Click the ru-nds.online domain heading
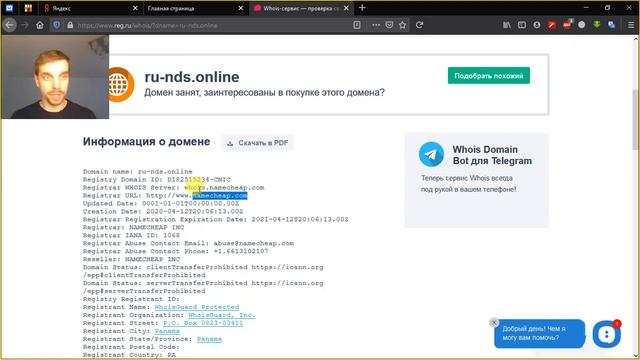 tap(192, 77)
